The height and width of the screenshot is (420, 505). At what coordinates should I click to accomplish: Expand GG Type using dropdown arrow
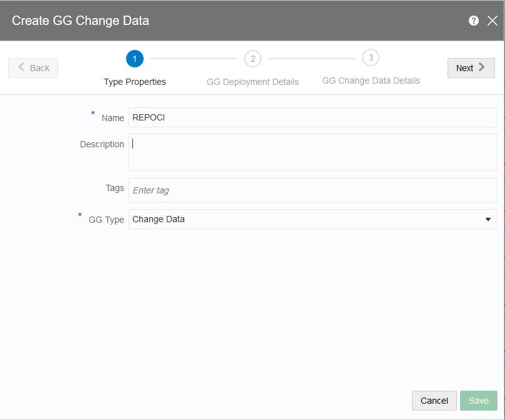coord(488,220)
